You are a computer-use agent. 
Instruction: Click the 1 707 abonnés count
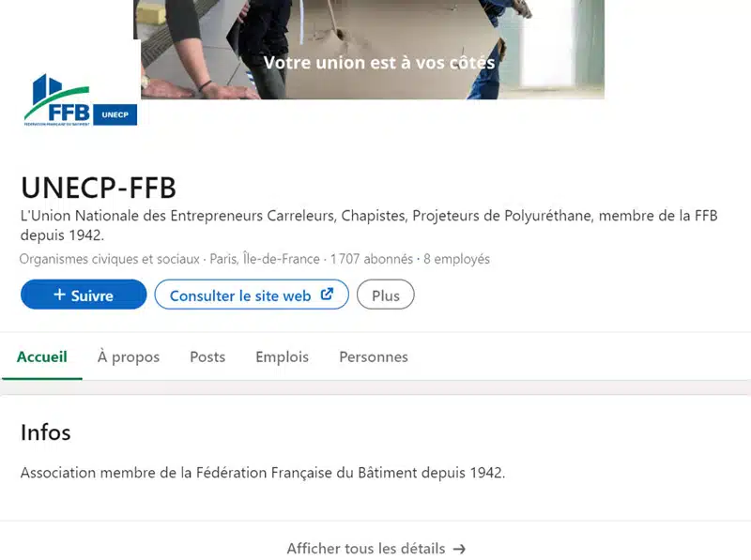coord(371,259)
